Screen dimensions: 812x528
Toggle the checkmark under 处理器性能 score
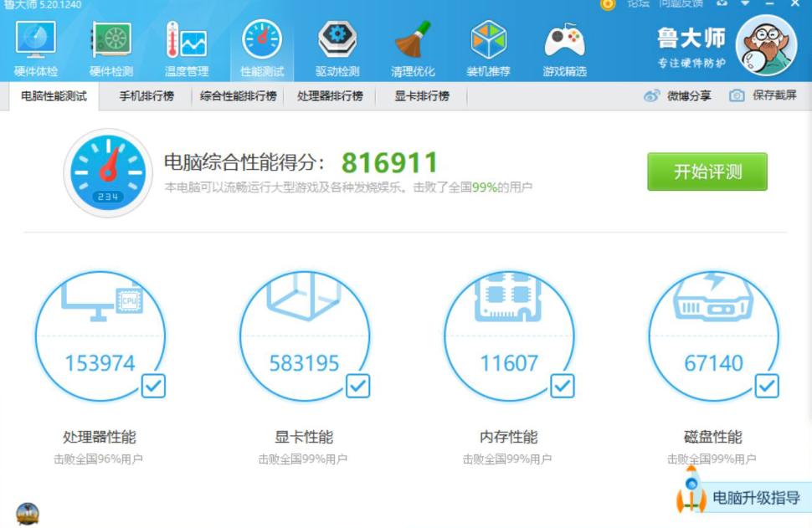[x=154, y=387]
